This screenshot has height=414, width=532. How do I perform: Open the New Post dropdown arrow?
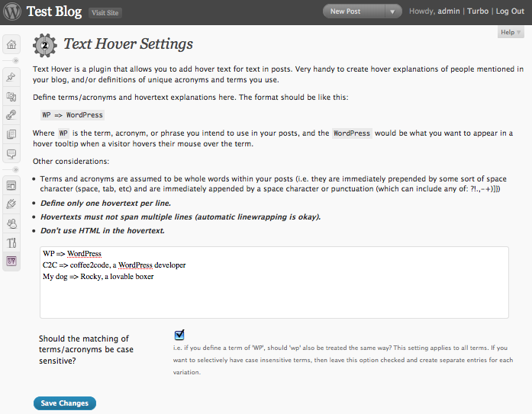[x=392, y=11]
